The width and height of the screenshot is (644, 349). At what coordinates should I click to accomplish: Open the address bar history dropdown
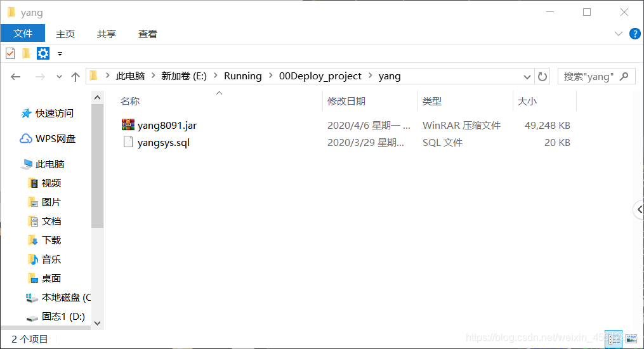click(527, 77)
